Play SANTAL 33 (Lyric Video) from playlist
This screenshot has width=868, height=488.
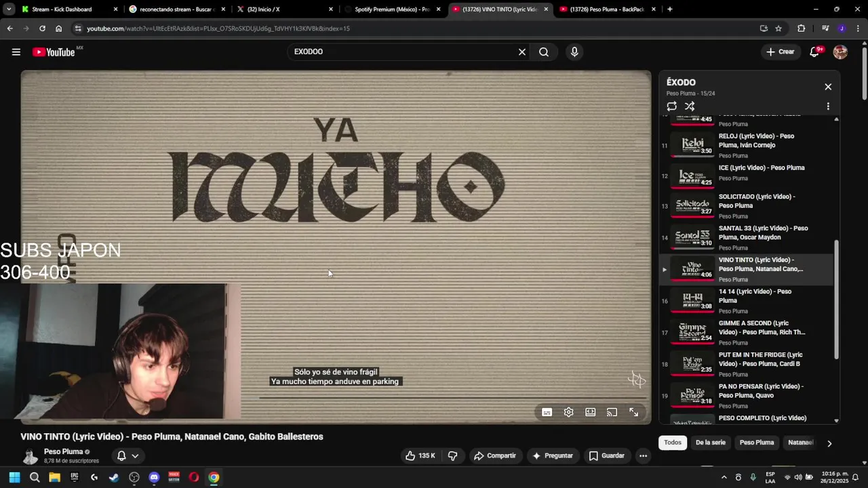tap(746, 237)
